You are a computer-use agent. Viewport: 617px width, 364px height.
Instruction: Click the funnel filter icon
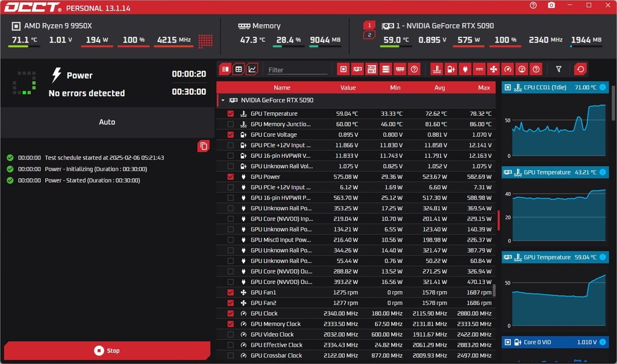click(559, 69)
